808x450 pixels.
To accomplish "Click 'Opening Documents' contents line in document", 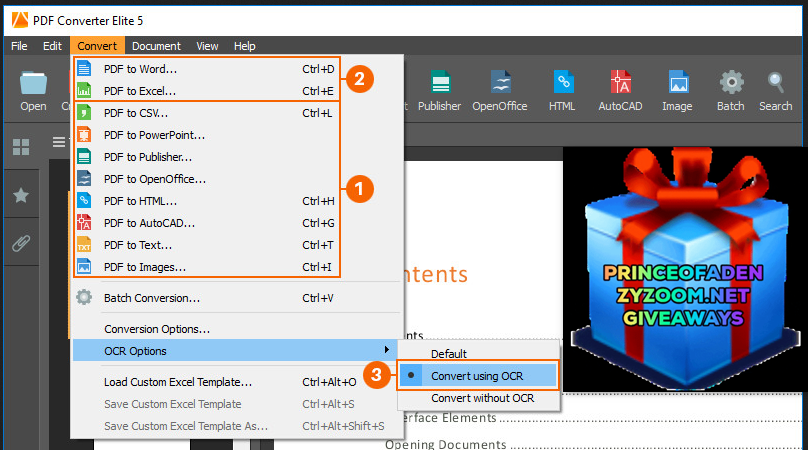I will pyautogui.click(x=593, y=443).
